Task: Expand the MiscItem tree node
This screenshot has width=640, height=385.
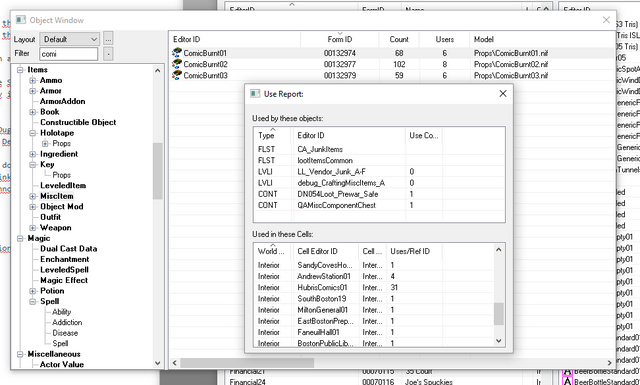Action: 33,196
